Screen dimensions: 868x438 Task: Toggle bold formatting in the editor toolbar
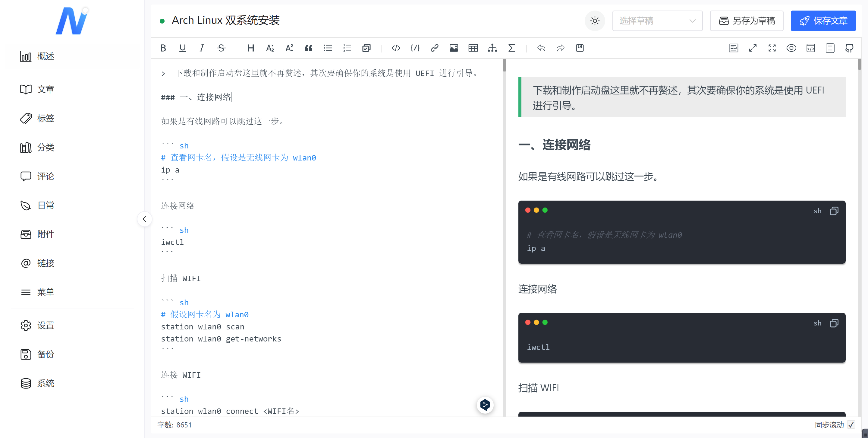[163, 48]
